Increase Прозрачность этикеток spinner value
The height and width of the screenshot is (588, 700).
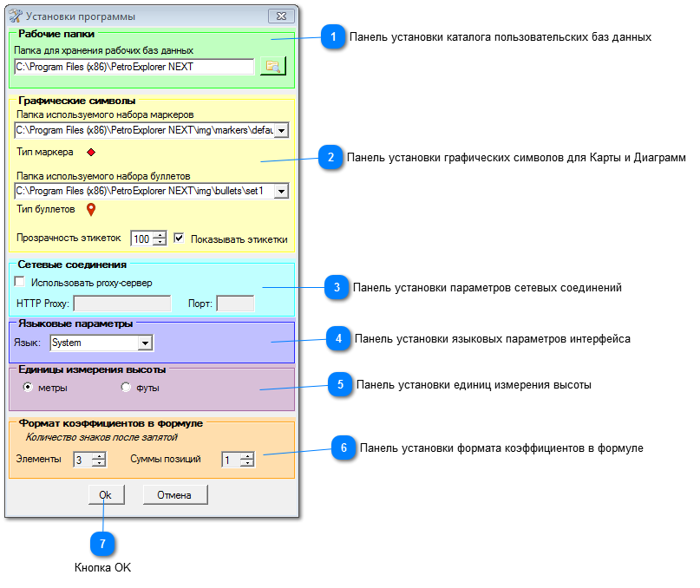pyautogui.click(x=160, y=235)
